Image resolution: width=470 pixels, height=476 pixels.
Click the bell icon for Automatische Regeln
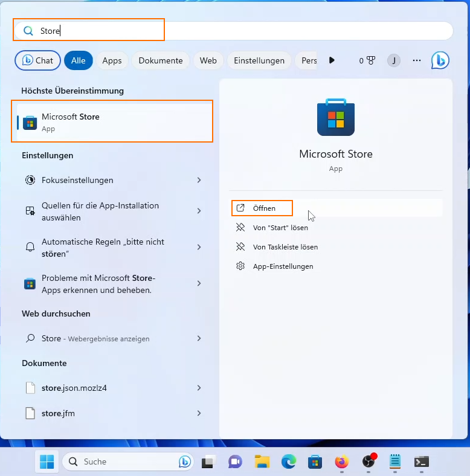point(30,247)
